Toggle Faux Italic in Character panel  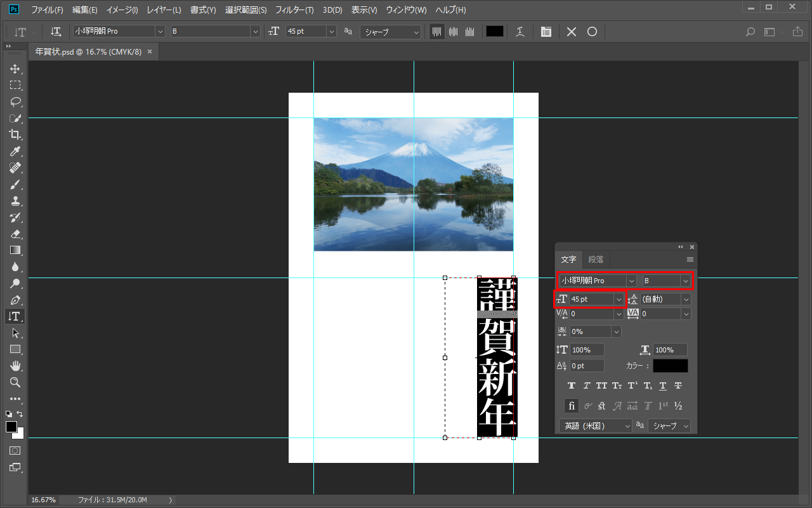[587, 385]
